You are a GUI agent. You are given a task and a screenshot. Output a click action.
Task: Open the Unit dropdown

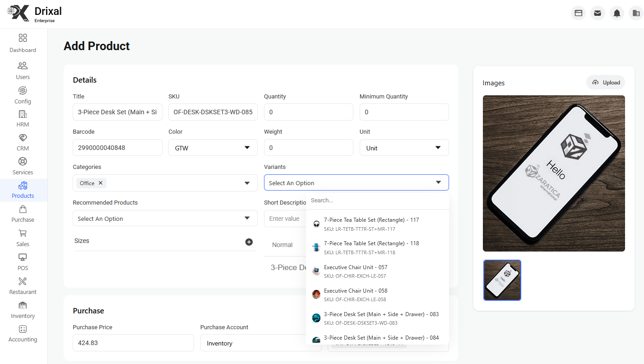[x=404, y=148]
